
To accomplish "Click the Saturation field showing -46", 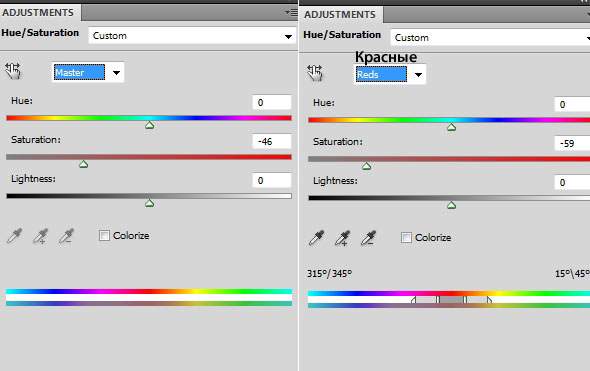I will tap(272, 141).
